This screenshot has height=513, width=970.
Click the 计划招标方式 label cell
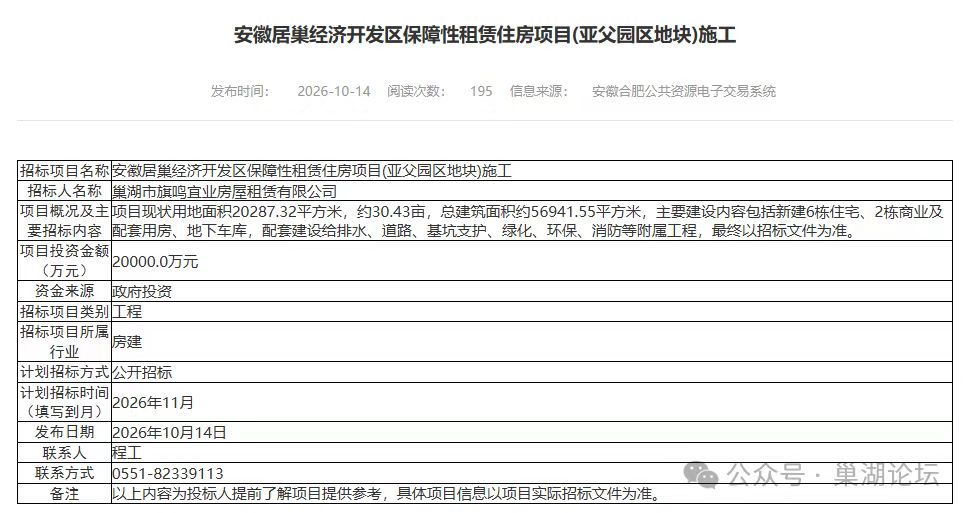(x=64, y=372)
